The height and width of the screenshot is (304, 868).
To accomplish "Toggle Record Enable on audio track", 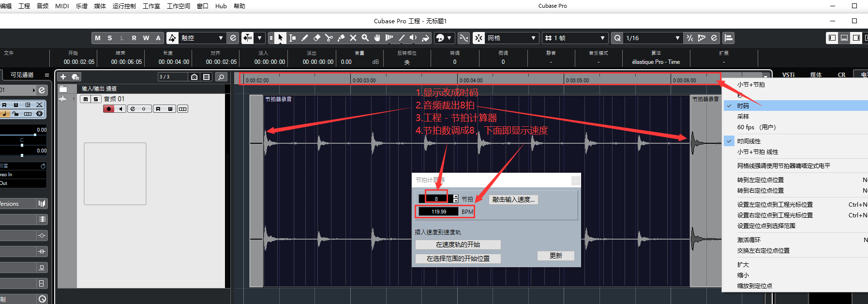I will (109, 109).
